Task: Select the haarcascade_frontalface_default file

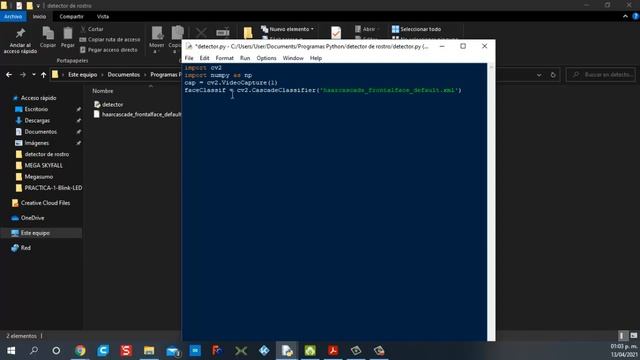Action: point(137,114)
